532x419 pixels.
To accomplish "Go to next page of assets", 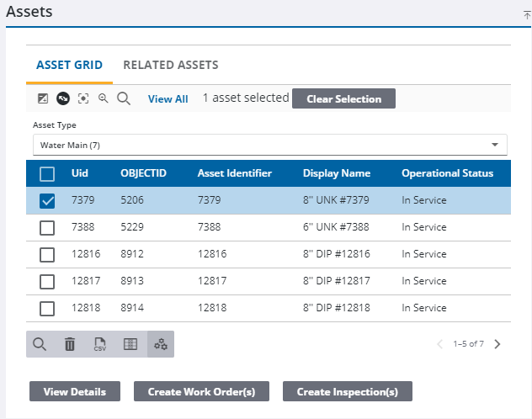I will (x=497, y=344).
